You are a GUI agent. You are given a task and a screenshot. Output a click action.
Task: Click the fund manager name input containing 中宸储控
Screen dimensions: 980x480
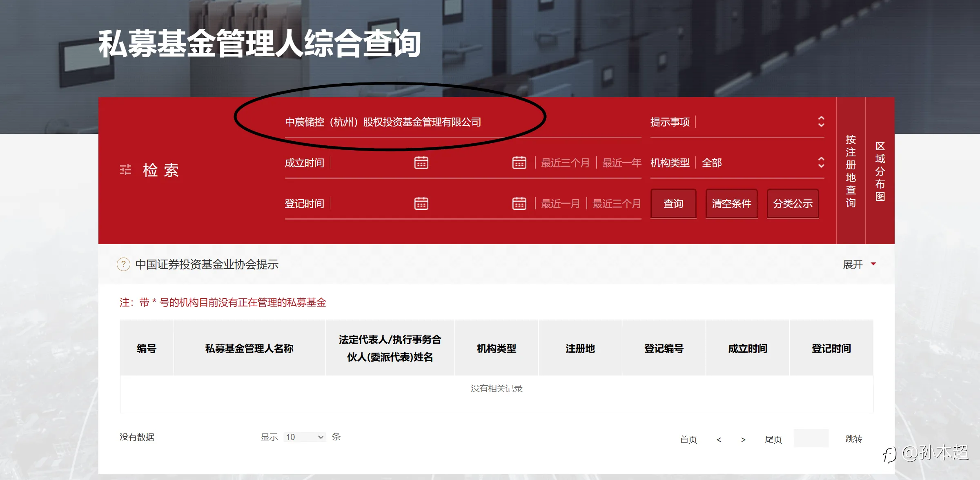click(463, 122)
